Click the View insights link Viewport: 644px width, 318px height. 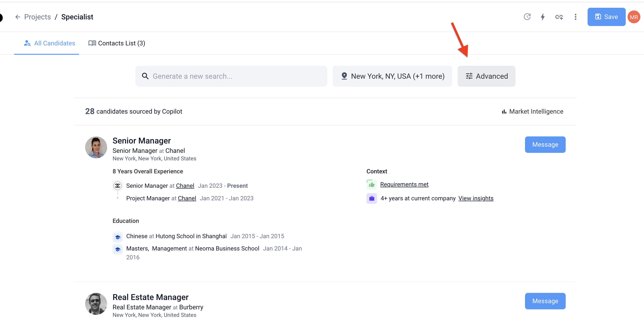point(476,198)
